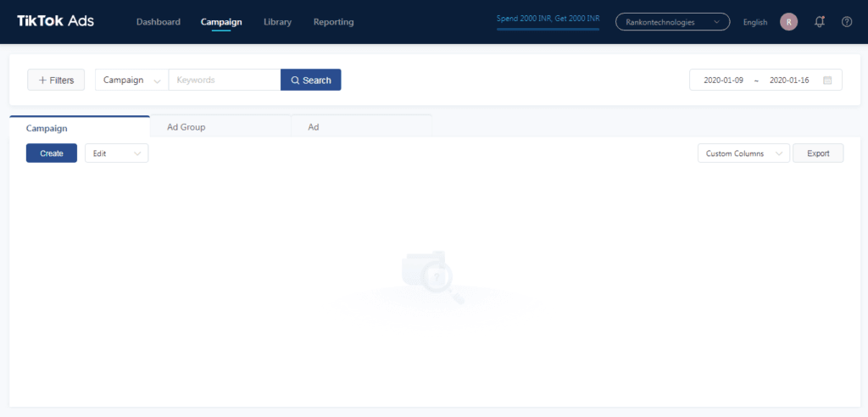Open the Custom Columns dropdown
The width and height of the screenshot is (868, 417).
point(744,153)
